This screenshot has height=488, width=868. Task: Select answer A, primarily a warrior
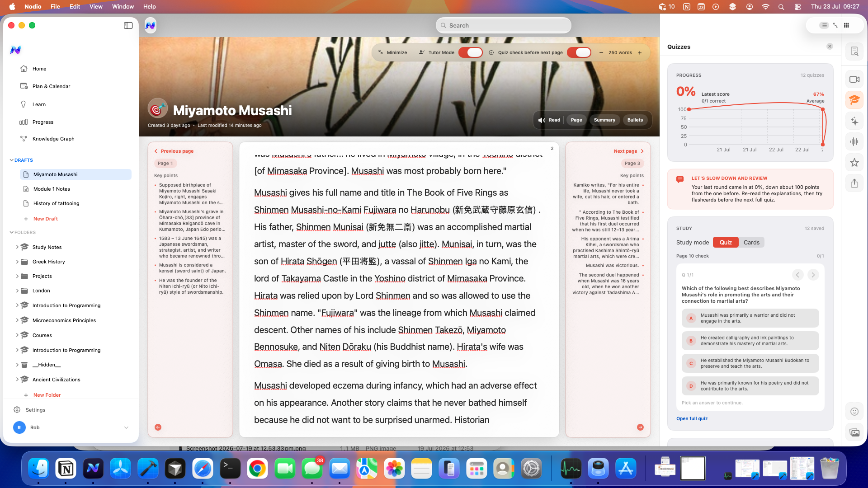(x=750, y=318)
